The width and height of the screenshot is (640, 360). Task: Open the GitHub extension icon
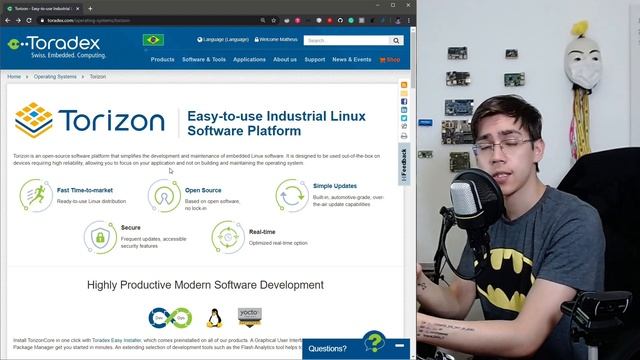(x=340, y=20)
